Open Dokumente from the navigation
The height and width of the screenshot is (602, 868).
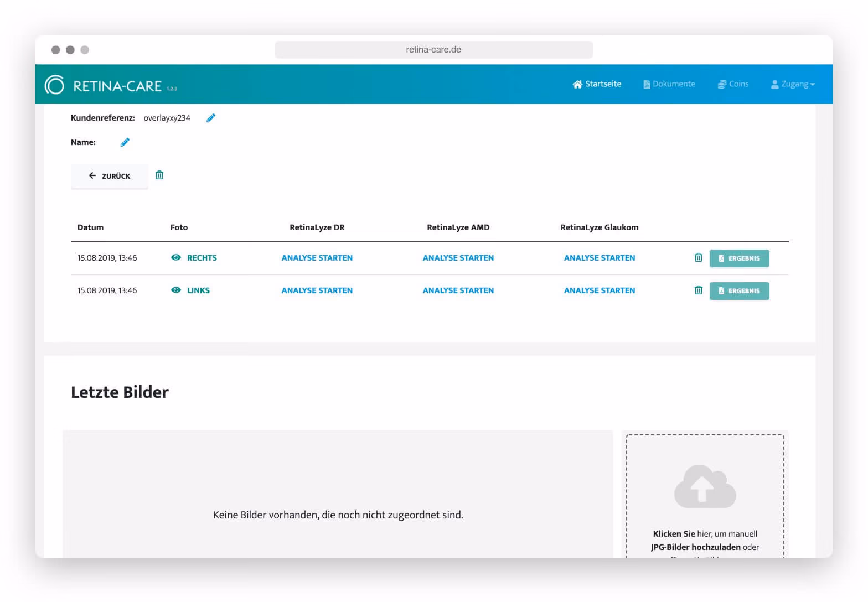pos(669,84)
